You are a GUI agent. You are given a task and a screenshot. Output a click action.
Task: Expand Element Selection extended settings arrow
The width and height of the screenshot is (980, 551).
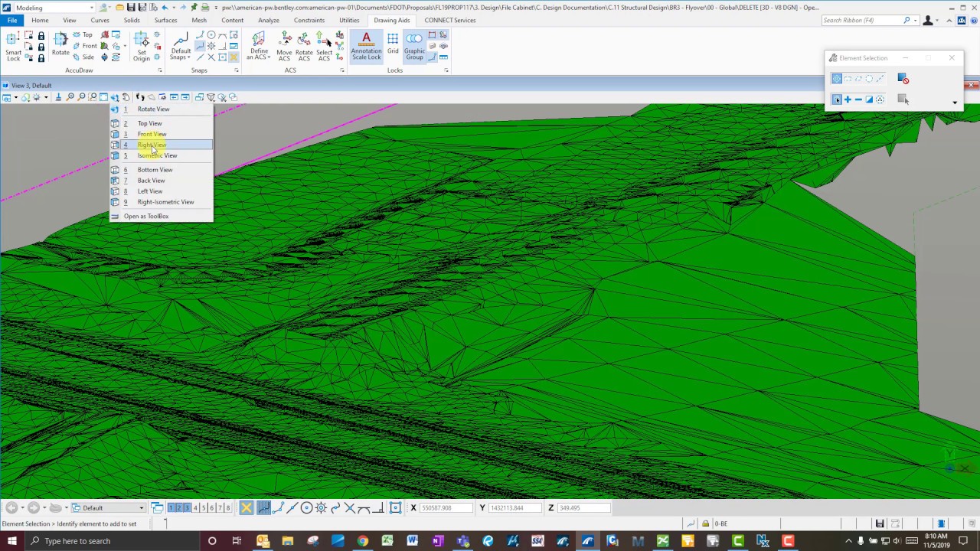(x=955, y=103)
